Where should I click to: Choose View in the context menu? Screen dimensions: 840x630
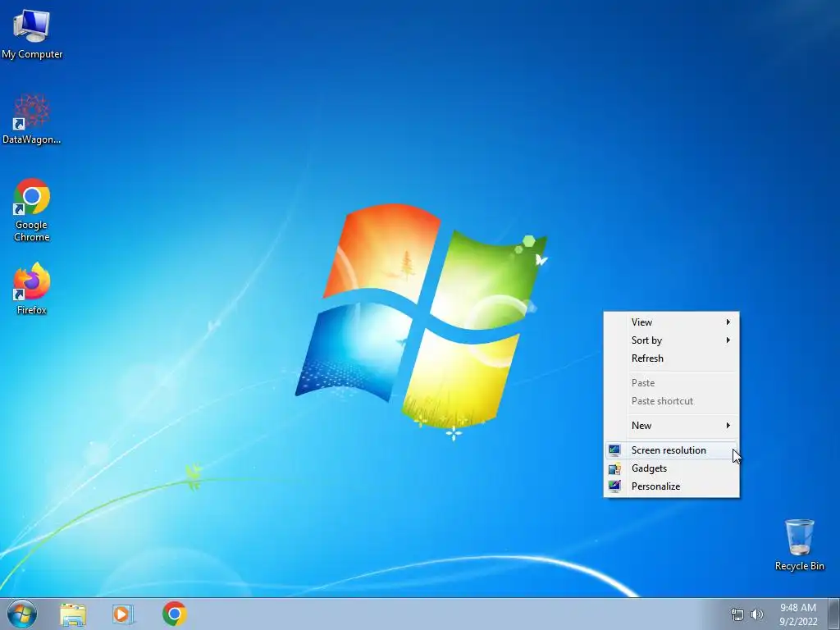pyautogui.click(x=672, y=322)
